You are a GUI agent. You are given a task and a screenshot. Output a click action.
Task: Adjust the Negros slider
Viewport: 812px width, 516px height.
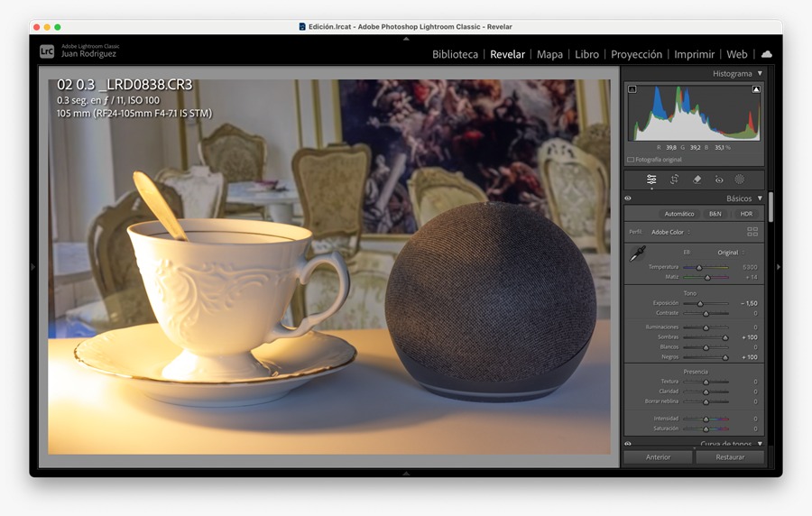[x=706, y=357]
